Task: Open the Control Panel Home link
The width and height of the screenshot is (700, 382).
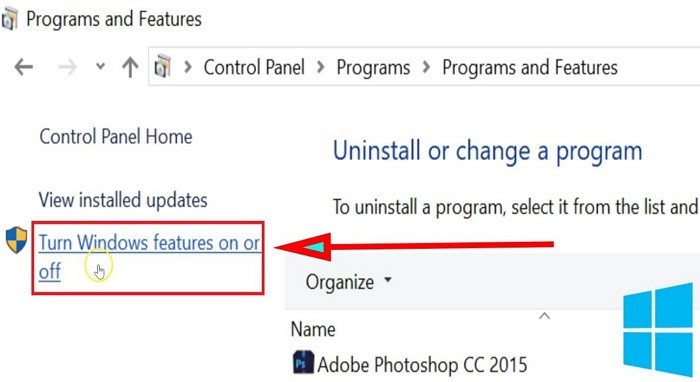Action: [116, 136]
